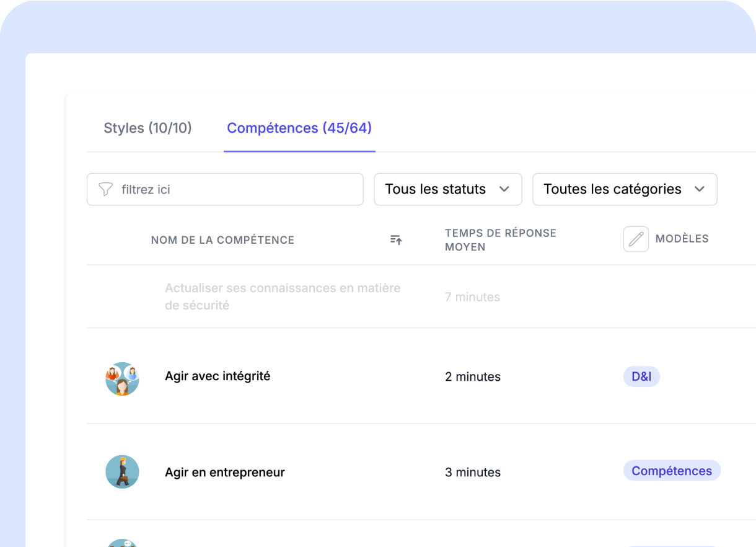Select the greyed 'Actualiser ses connaissances' row
Image resolution: width=756 pixels, height=547 pixels.
point(283,296)
